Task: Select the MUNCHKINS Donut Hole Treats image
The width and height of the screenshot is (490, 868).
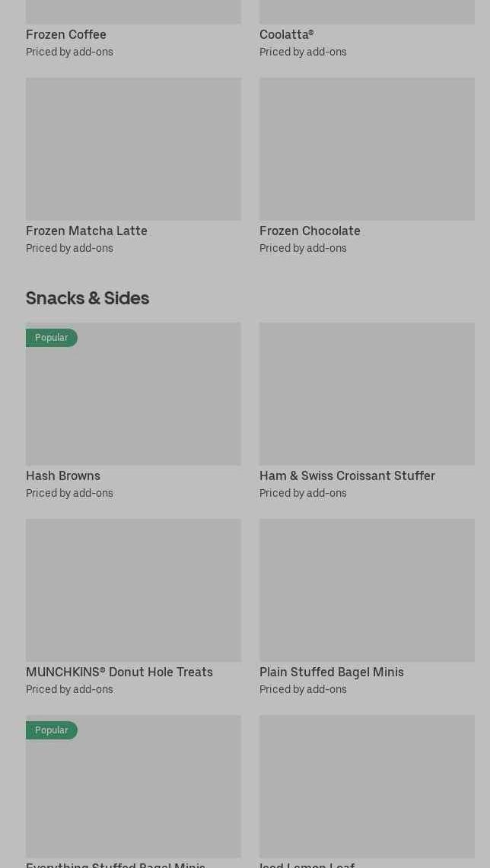Action: 133,590
